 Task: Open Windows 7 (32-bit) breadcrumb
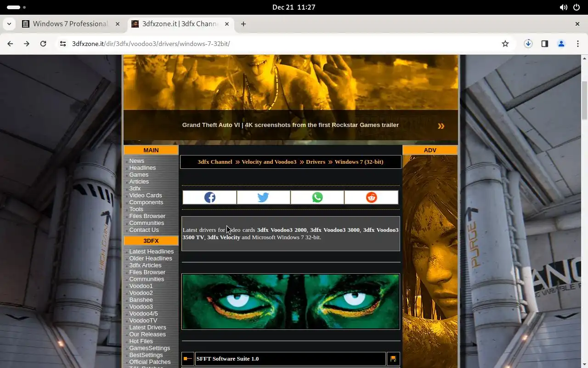point(359,162)
